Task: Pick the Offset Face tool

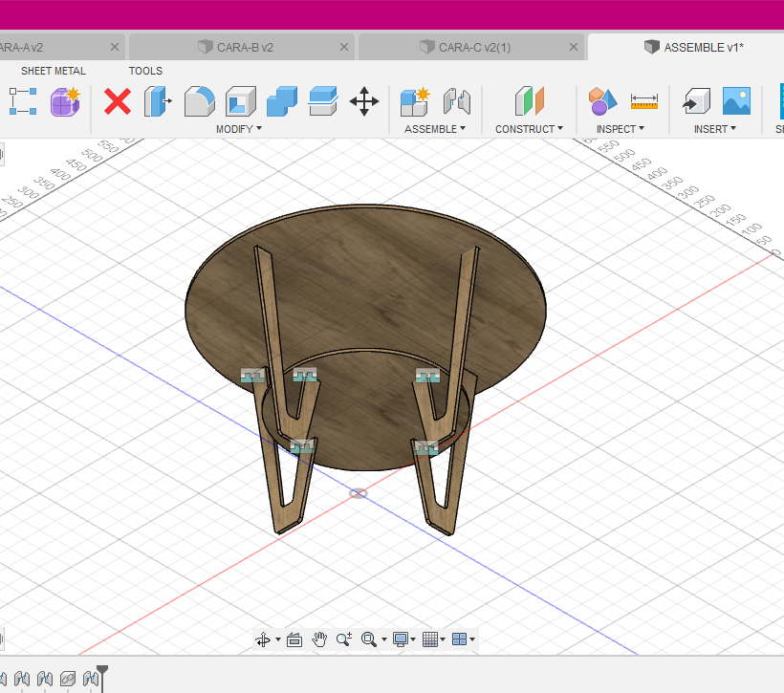Action: click(x=323, y=101)
